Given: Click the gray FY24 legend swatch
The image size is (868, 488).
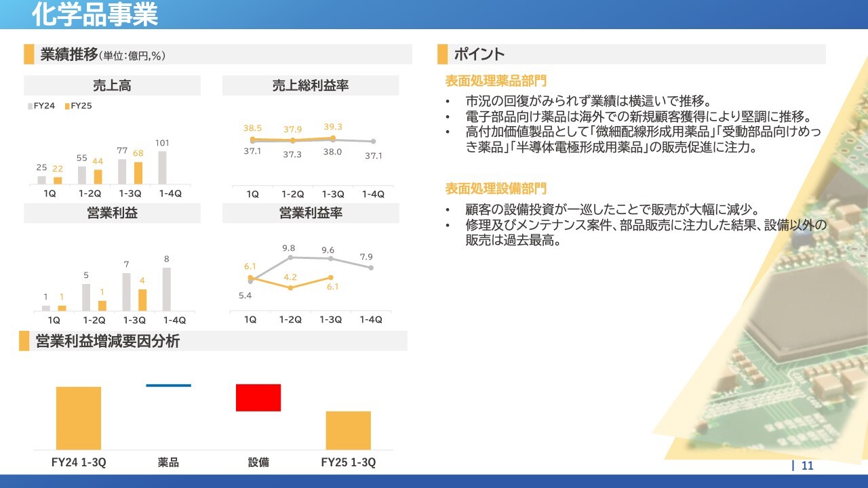Looking at the screenshot, I should (x=30, y=106).
